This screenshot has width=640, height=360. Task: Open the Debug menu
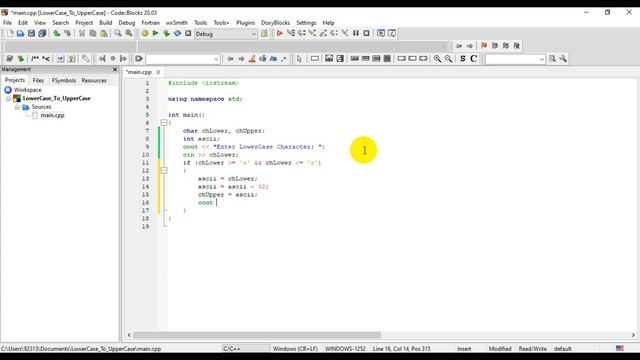127,23
